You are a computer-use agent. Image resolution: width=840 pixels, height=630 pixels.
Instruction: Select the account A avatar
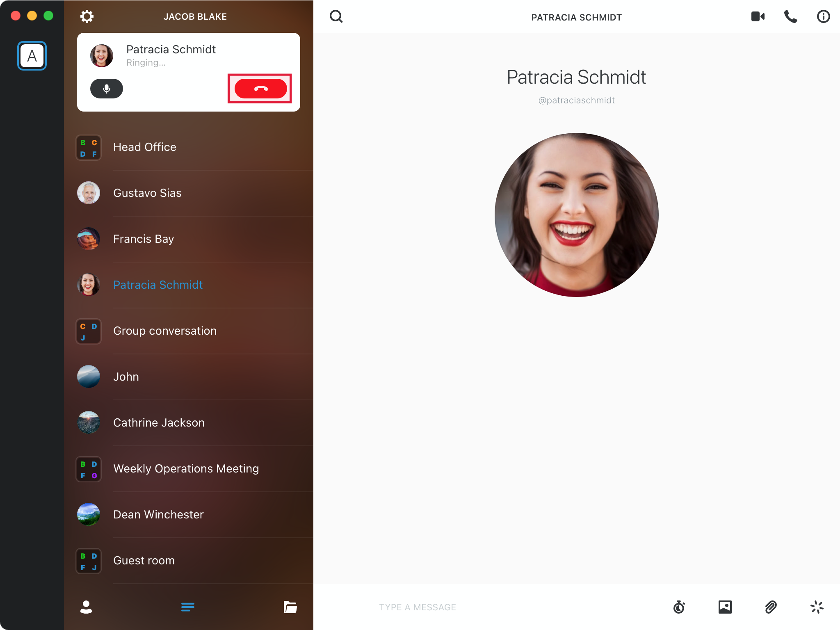[32, 56]
